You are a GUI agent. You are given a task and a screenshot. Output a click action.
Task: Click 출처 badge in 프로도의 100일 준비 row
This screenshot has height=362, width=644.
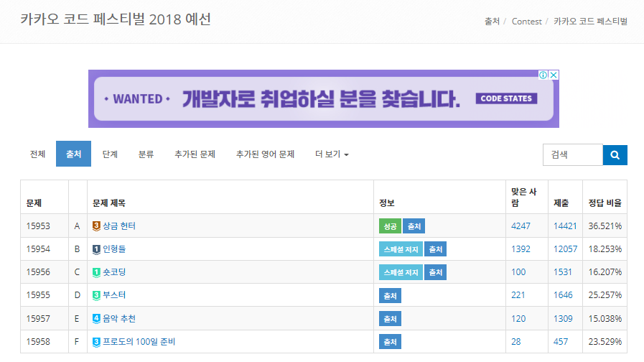tap(390, 341)
